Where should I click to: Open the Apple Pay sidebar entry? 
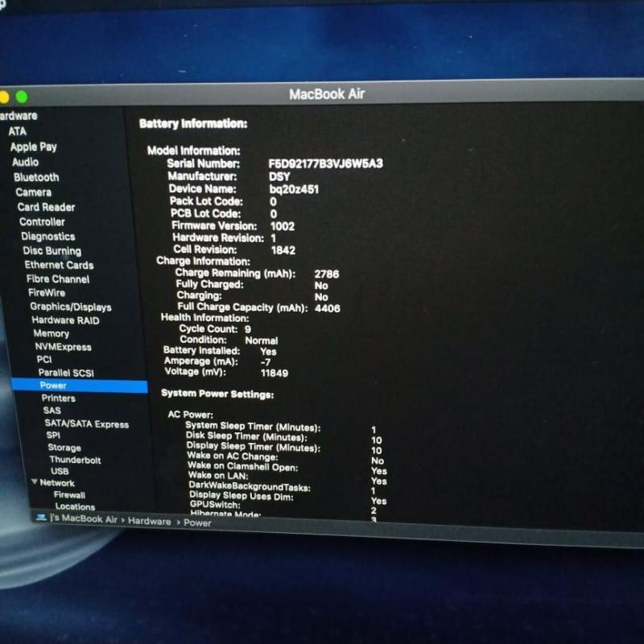pos(33,147)
